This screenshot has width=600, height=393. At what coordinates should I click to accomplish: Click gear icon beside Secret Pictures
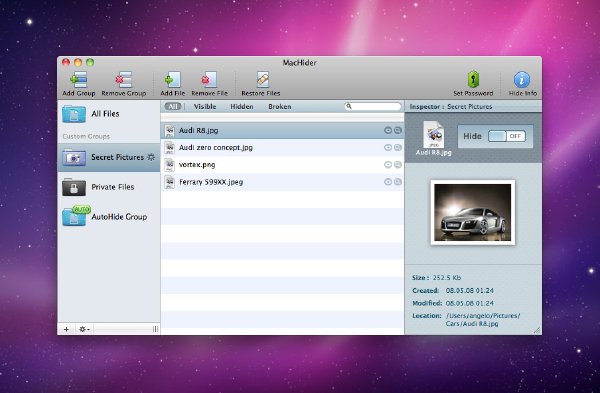[x=151, y=157]
